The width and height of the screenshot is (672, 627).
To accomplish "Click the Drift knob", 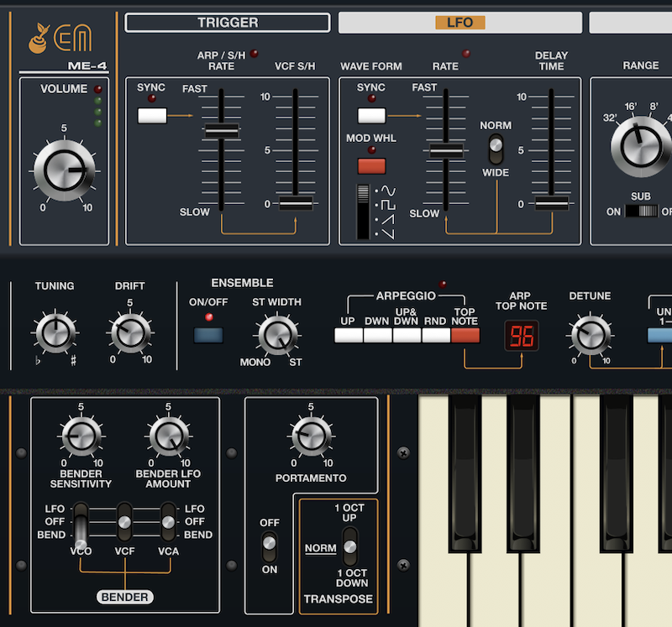I will 129,333.
